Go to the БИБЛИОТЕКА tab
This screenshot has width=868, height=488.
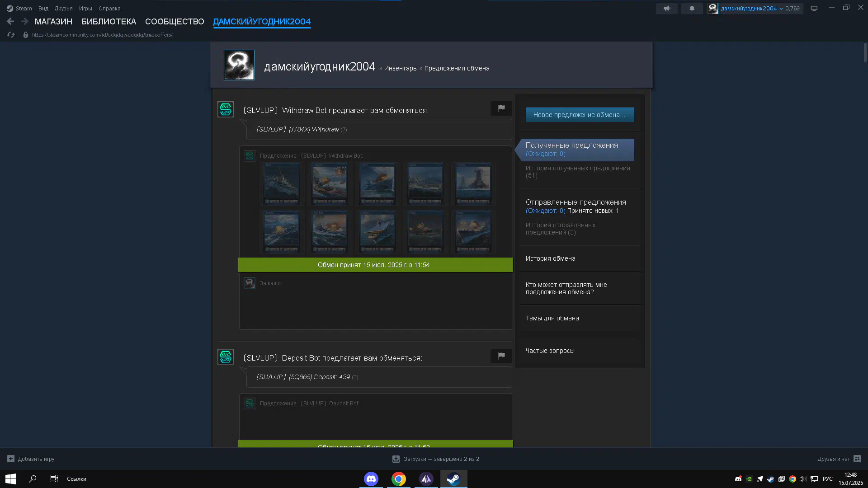(x=108, y=21)
